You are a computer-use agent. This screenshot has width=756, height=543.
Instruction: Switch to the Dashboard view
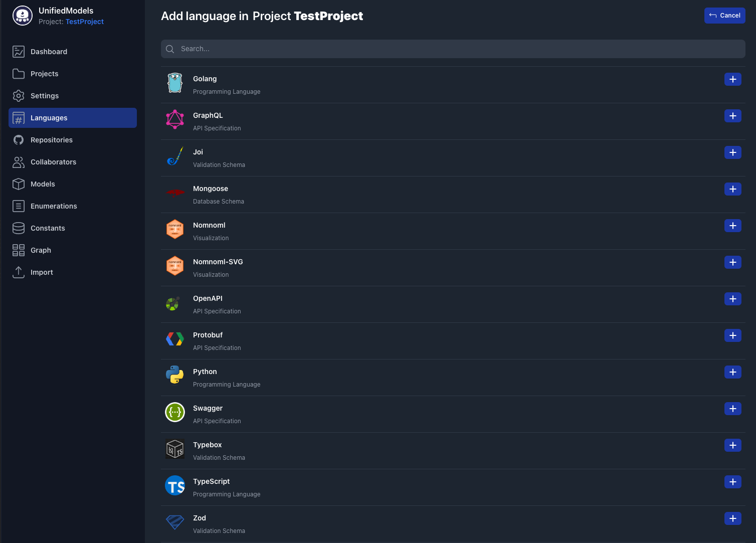click(x=49, y=52)
